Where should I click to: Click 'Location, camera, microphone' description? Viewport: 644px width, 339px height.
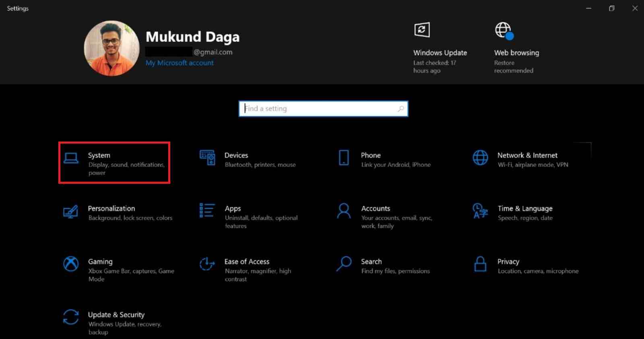pyautogui.click(x=538, y=271)
